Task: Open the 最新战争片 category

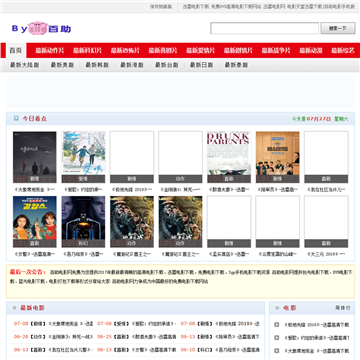Action: (276, 50)
